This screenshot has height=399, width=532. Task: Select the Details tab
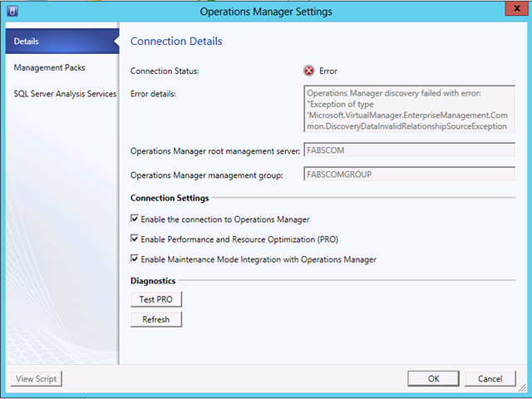click(62, 42)
